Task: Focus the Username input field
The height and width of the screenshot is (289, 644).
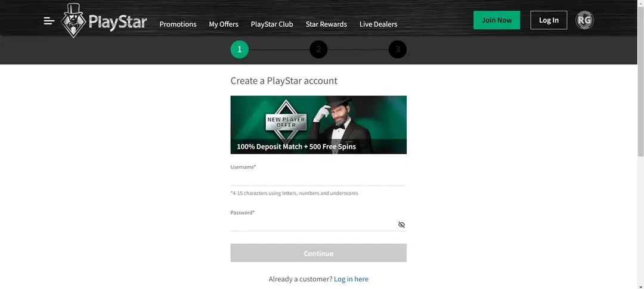Action: 318,179
